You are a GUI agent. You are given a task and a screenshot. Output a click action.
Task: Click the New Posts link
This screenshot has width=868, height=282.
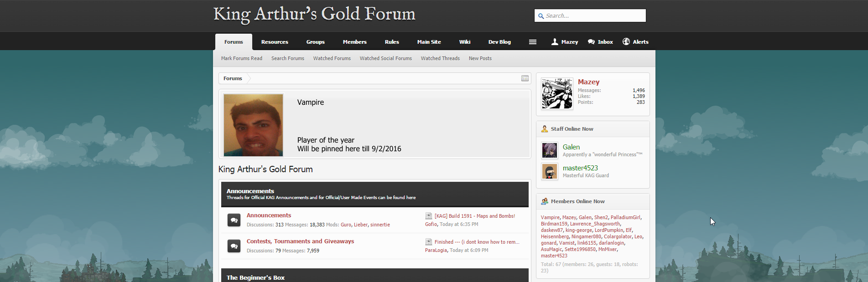pos(480,58)
